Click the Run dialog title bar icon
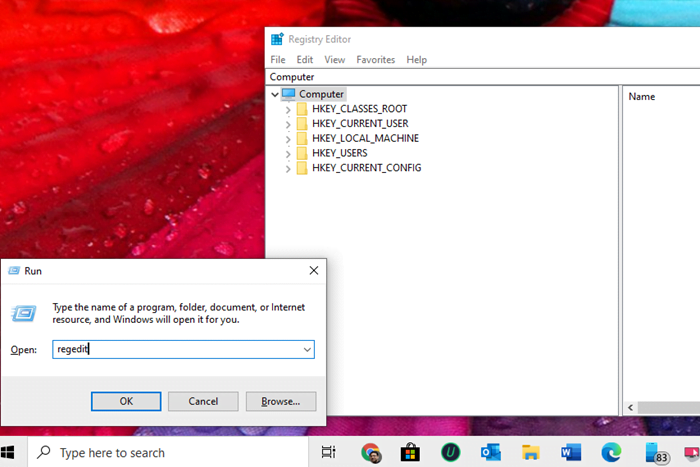Viewport: 700px width, 467px height. pyautogui.click(x=14, y=271)
